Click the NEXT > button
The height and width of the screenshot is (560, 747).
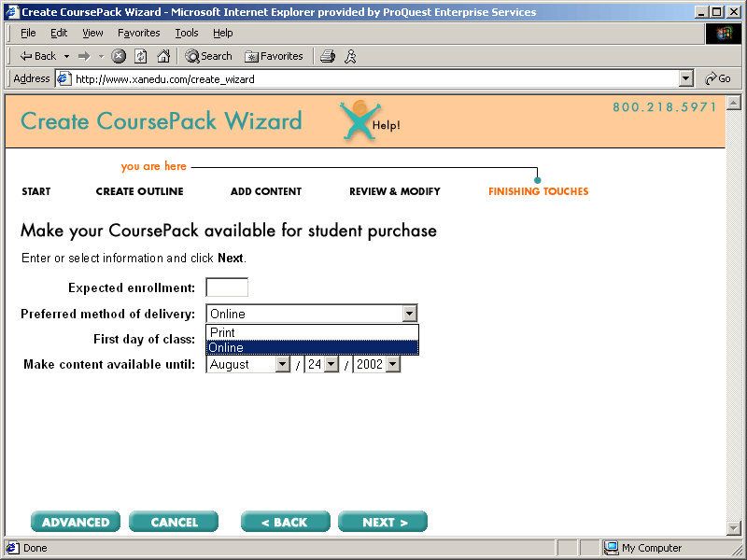(383, 522)
